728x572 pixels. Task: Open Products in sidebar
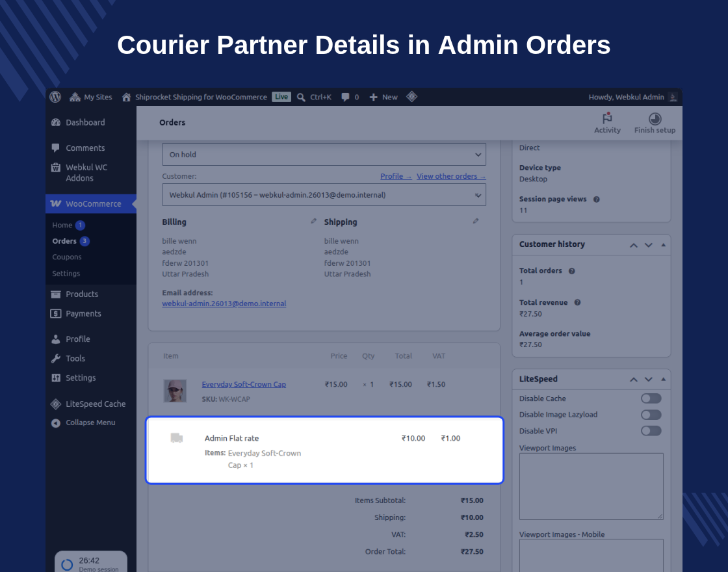pos(82,294)
